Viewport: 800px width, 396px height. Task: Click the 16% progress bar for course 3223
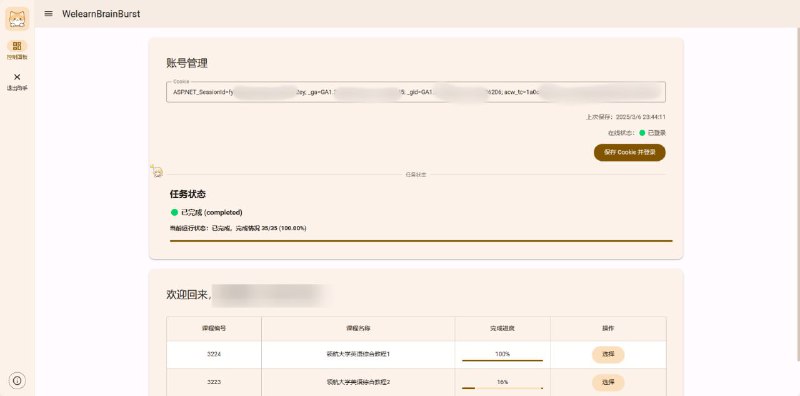503,388
